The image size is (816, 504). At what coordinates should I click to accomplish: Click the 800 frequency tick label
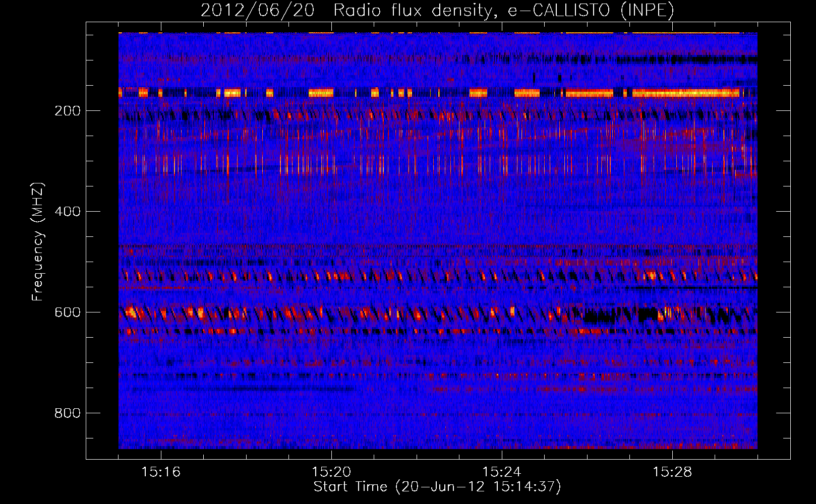click(68, 413)
